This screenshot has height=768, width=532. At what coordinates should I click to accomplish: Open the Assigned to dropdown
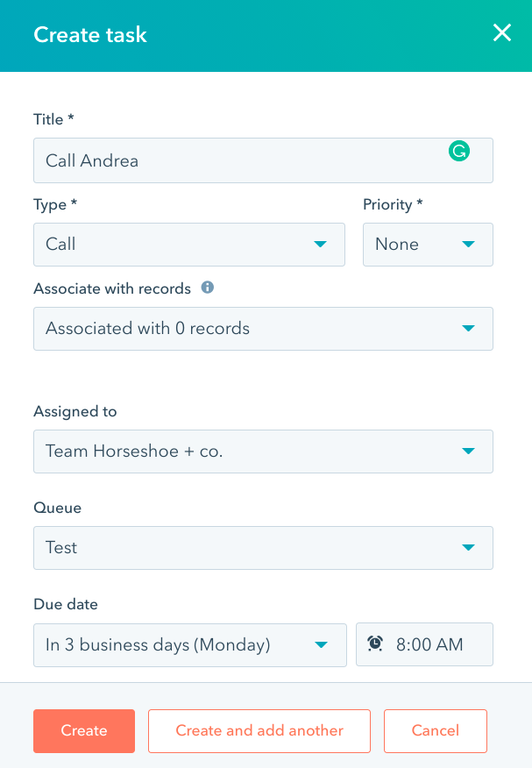(x=263, y=451)
